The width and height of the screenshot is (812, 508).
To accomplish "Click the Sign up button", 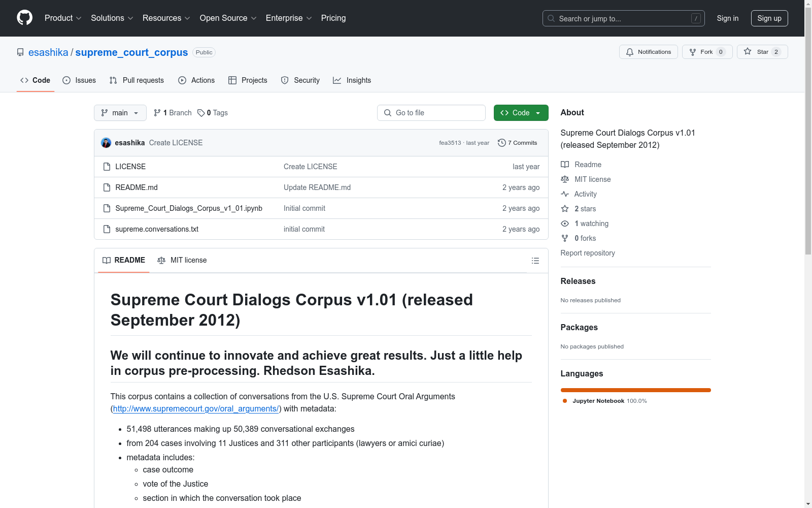I will pyautogui.click(x=769, y=18).
